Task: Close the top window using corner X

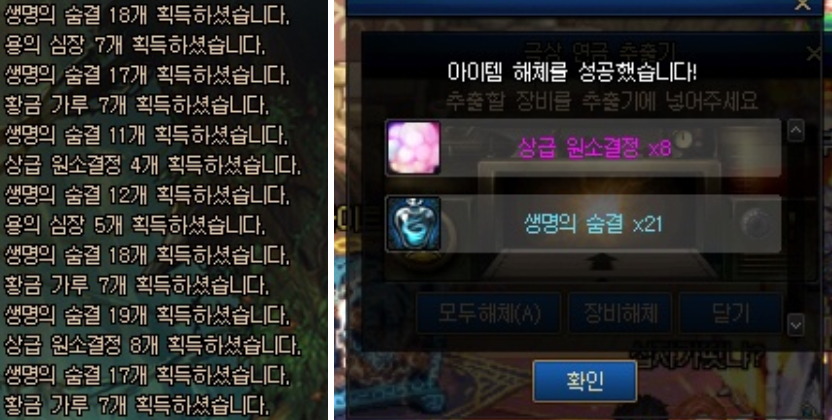Action: 802,5
